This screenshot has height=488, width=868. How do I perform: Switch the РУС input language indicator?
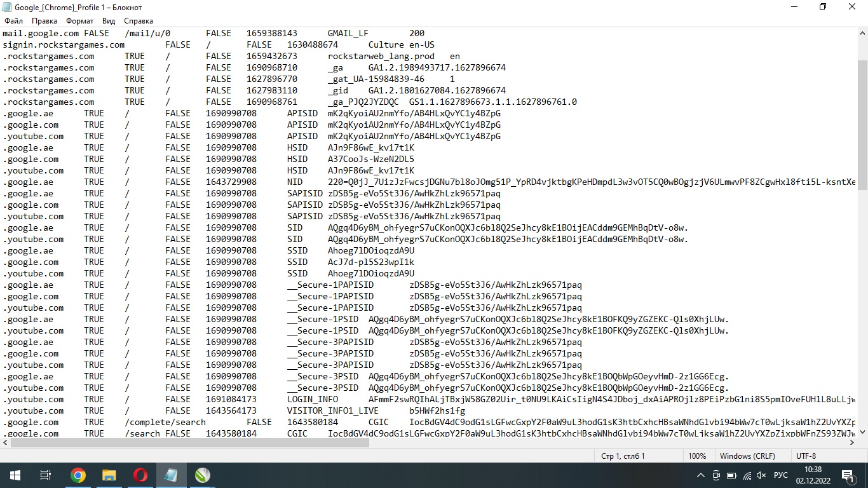pos(781,475)
